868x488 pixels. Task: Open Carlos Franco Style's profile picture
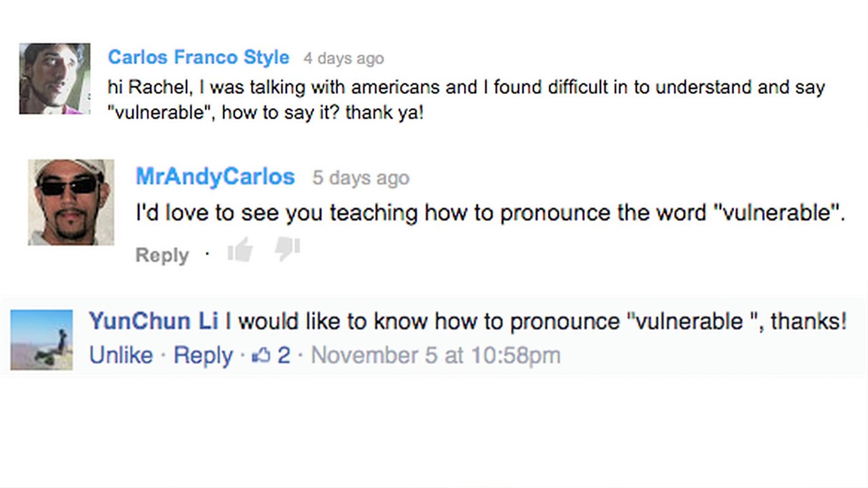(x=55, y=79)
